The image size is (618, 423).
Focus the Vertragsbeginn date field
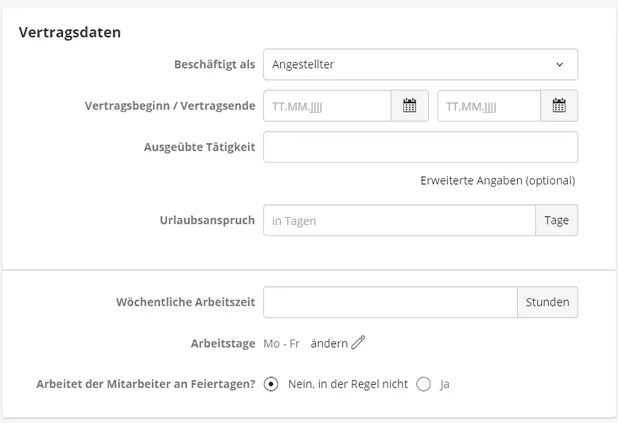[326, 106]
